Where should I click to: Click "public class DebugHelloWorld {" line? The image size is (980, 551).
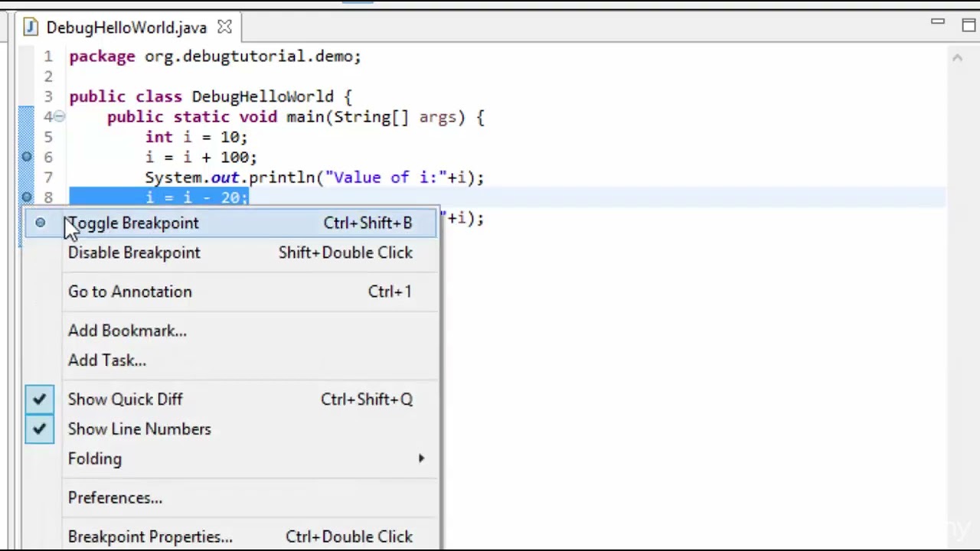211,97
